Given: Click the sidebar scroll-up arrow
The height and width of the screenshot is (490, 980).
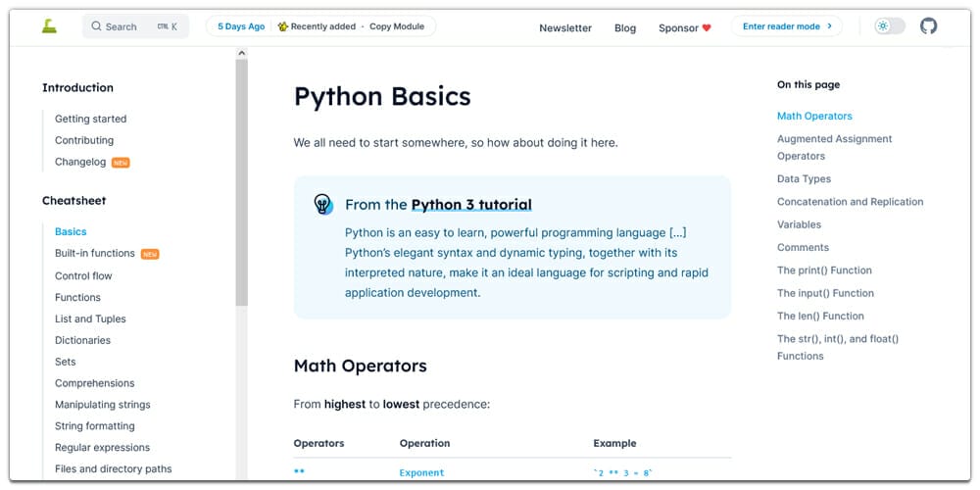Looking at the screenshot, I should click(242, 53).
